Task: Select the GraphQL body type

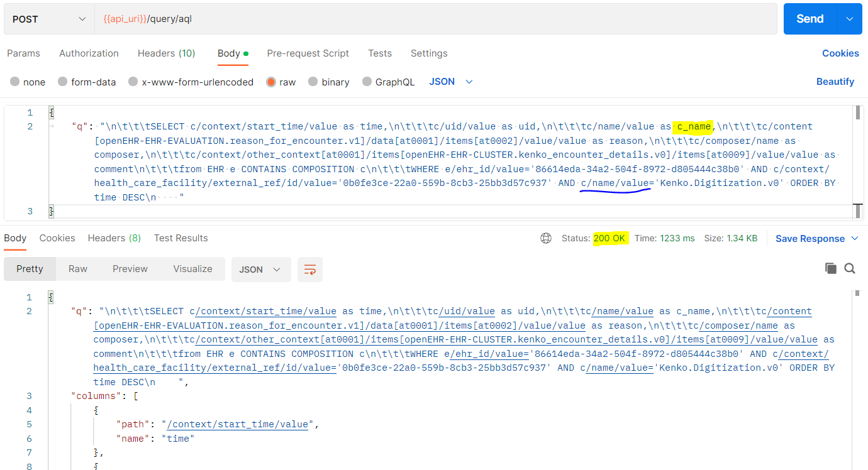Action: click(x=388, y=82)
